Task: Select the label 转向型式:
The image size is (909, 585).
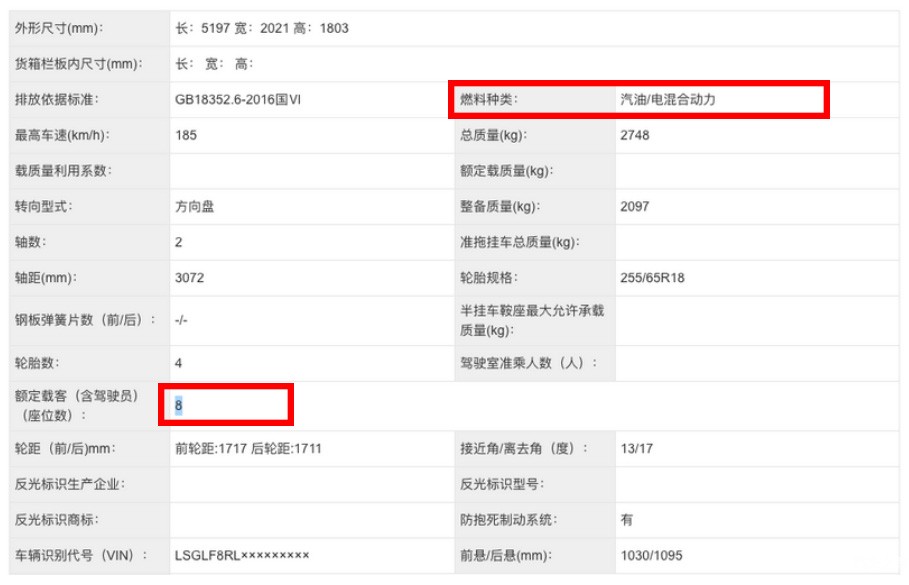Action: point(43,207)
